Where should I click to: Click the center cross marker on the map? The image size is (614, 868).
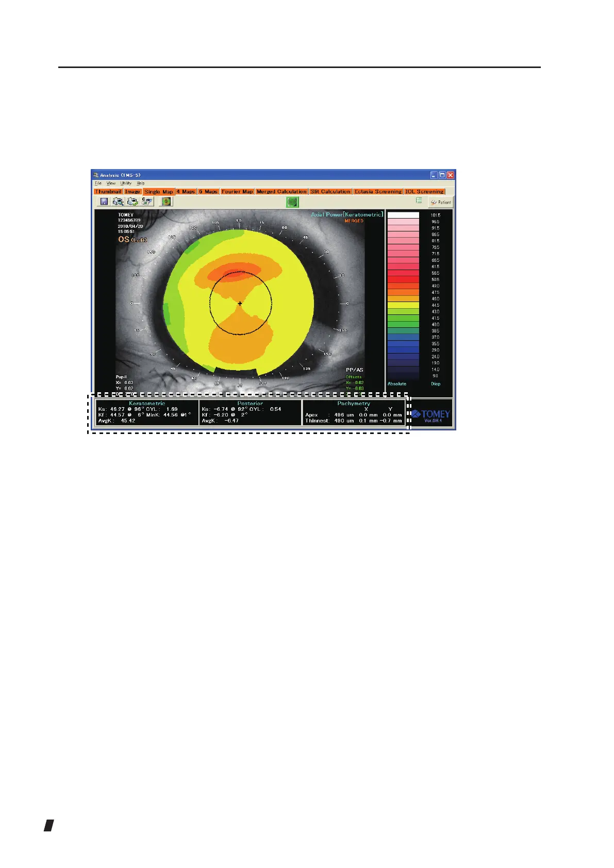pyautogui.click(x=240, y=304)
